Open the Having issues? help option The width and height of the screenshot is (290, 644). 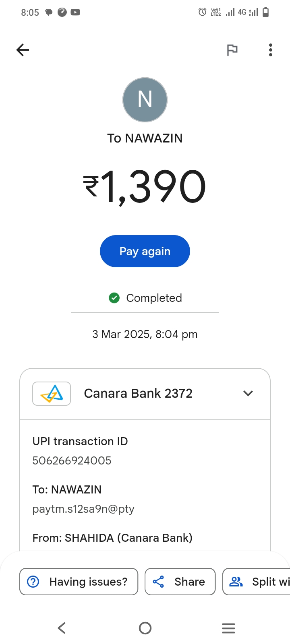click(x=79, y=582)
